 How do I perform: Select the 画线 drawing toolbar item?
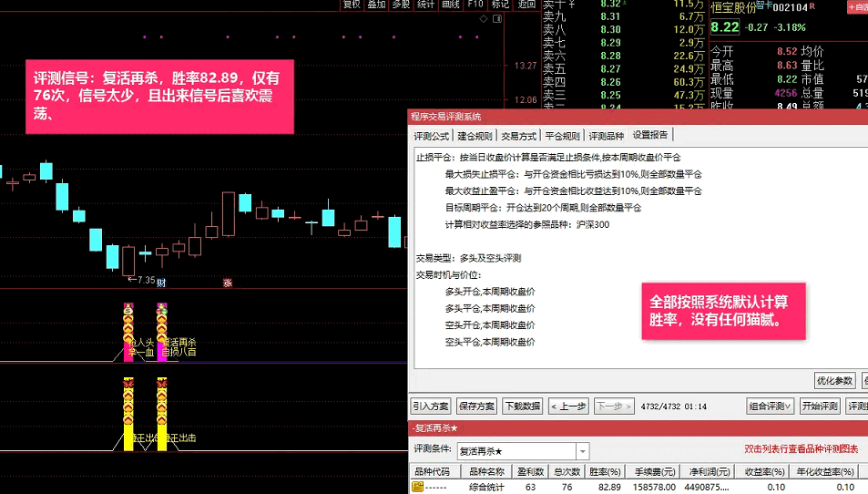coord(451,5)
